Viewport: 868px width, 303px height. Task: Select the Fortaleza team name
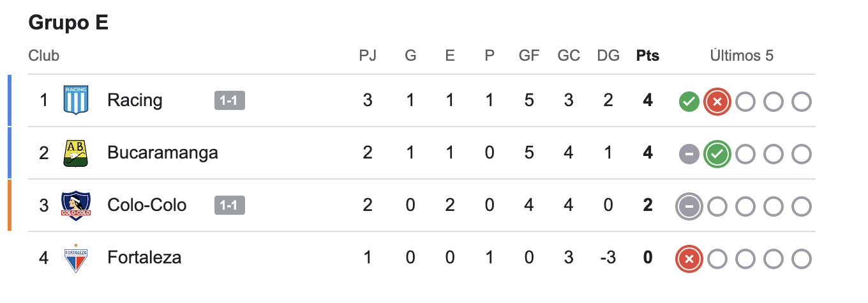coord(144,258)
